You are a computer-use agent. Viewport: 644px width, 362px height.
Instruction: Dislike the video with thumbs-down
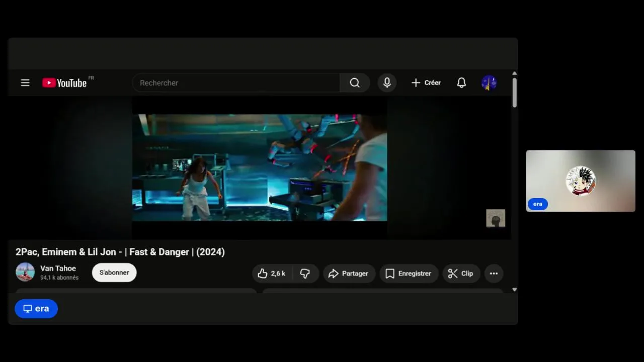tap(305, 274)
